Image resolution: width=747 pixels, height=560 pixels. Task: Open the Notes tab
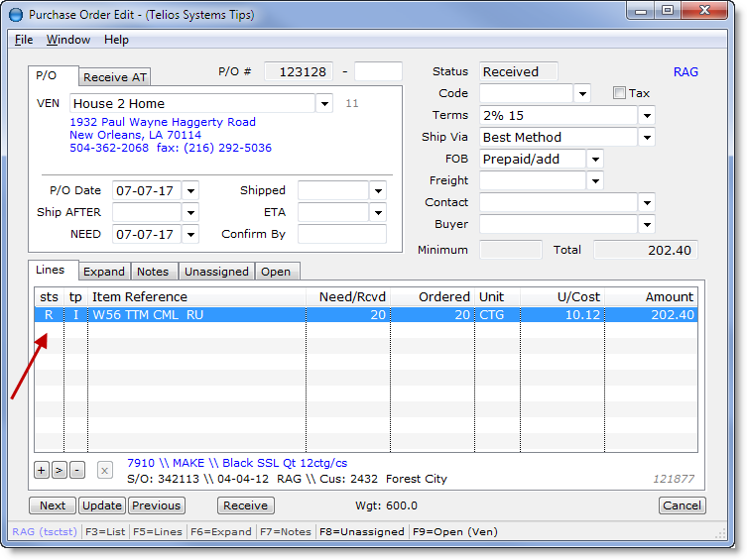tap(153, 272)
